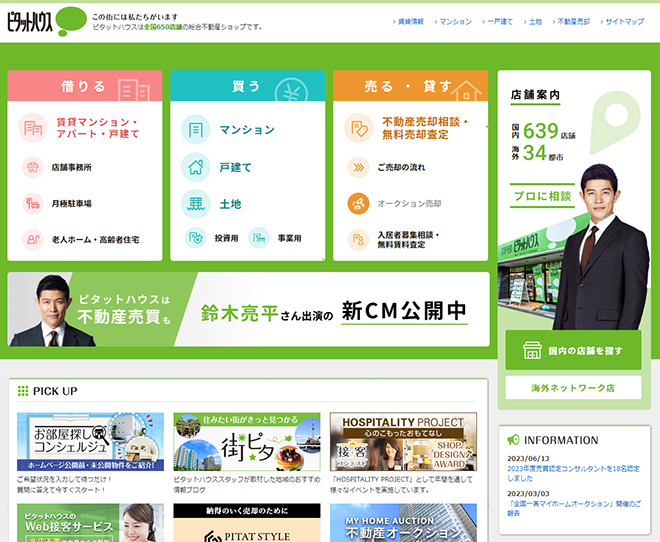Click the 事業用 business property icon
Image resolution: width=660 pixels, height=542 pixels.
pyautogui.click(x=259, y=238)
